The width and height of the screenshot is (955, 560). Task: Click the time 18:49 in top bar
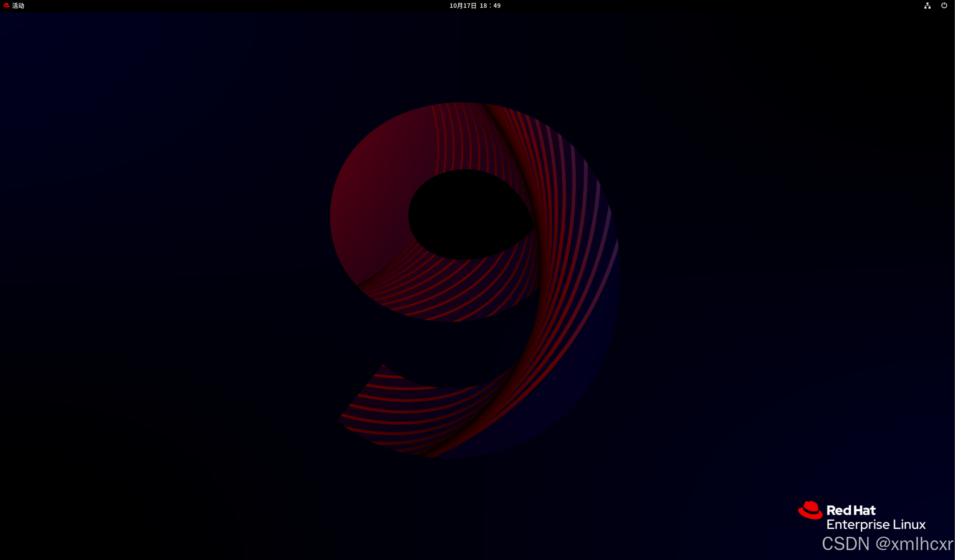(490, 5)
